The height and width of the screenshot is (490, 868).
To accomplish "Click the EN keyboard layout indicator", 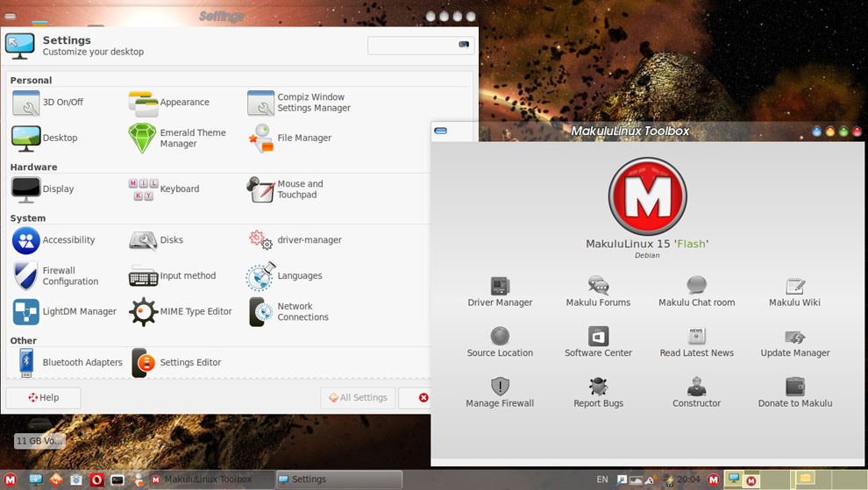I will click(602, 479).
